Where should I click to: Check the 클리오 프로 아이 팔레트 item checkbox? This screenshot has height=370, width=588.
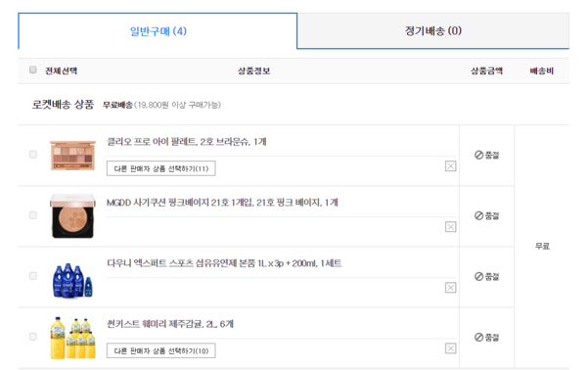(33, 155)
